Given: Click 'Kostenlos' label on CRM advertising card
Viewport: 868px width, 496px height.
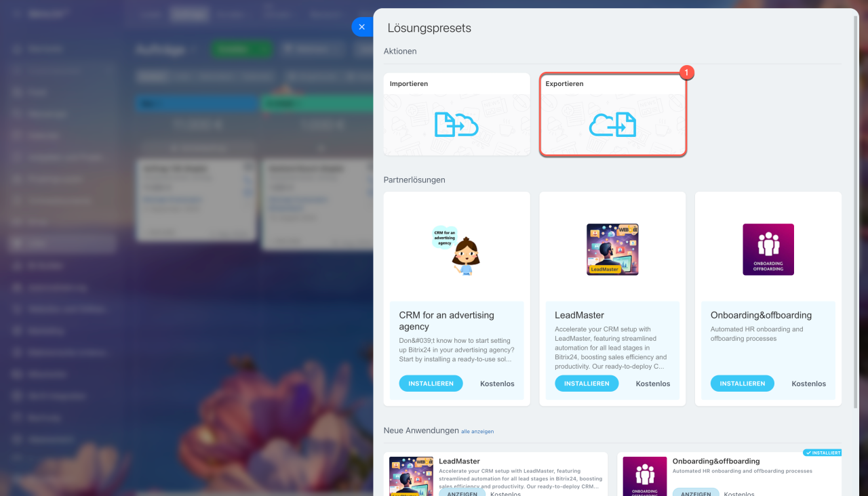Looking at the screenshot, I should pyautogui.click(x=497, y=384).
